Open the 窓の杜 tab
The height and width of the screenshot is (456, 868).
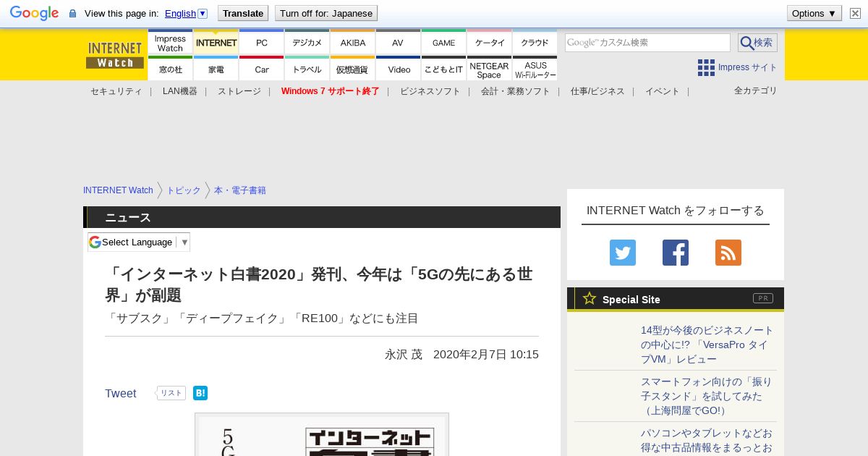tap(170, 69)
